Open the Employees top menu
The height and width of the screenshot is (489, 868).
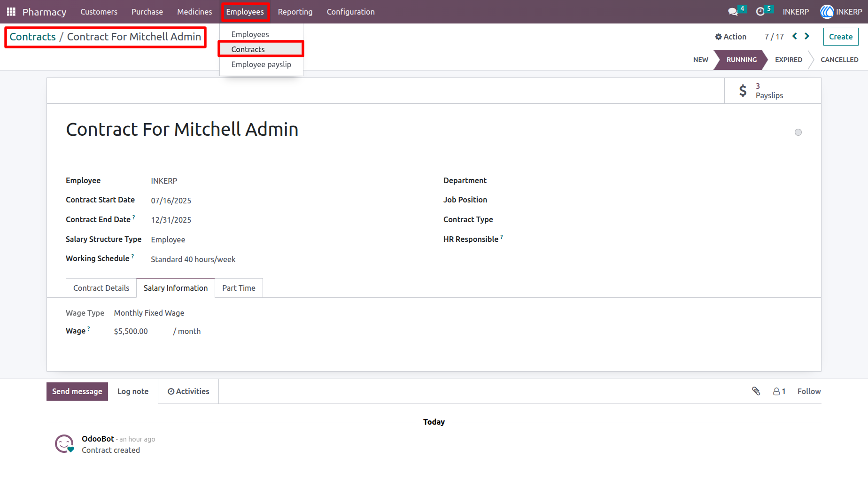[245, 12]
